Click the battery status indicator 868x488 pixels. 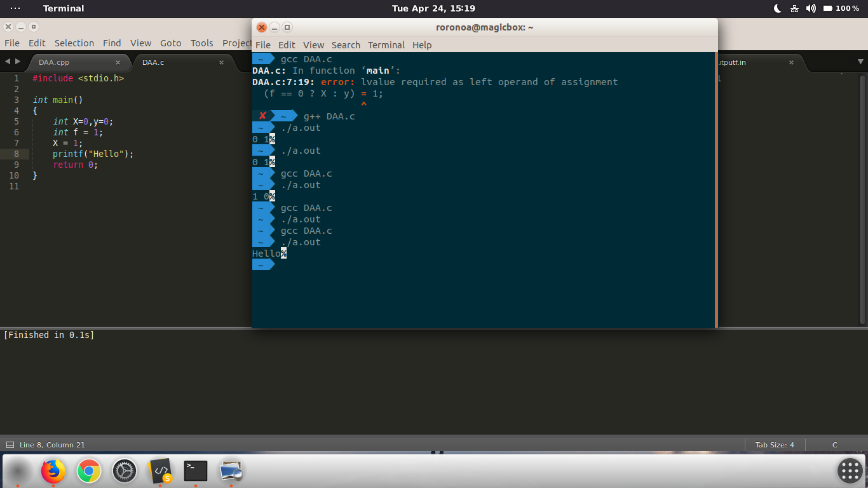(829, 8)
